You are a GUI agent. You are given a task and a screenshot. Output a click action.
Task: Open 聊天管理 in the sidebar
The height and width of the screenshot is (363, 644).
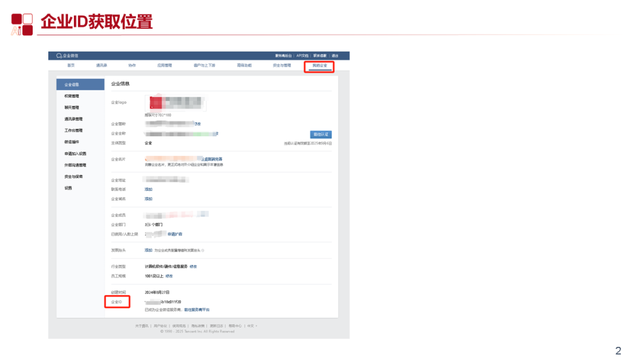[72, 107]
